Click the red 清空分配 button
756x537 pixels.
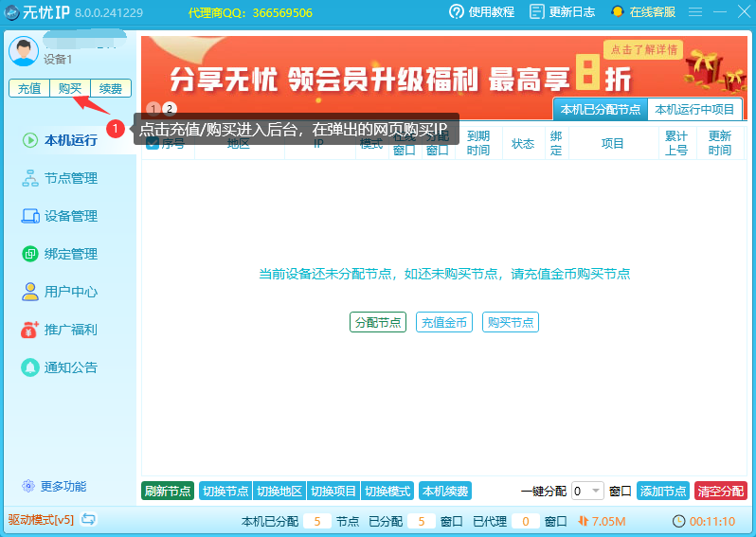tap(721, 492)
